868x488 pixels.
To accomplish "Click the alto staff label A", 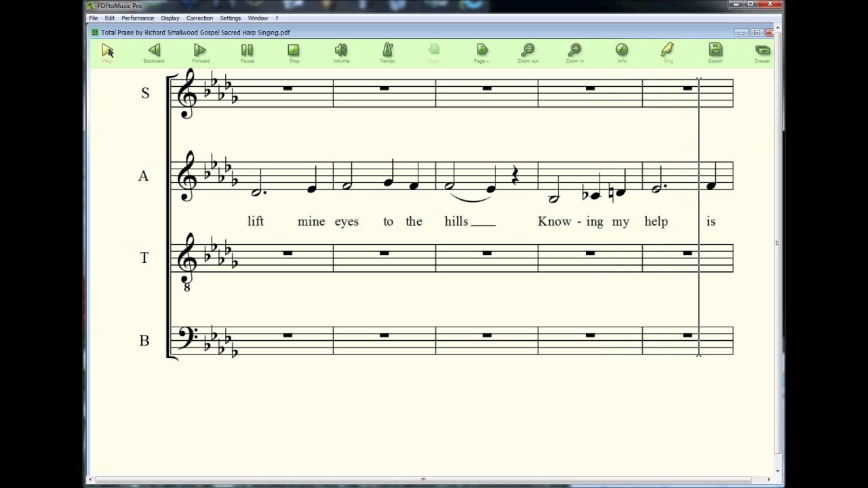I will [x=143, y=176].
